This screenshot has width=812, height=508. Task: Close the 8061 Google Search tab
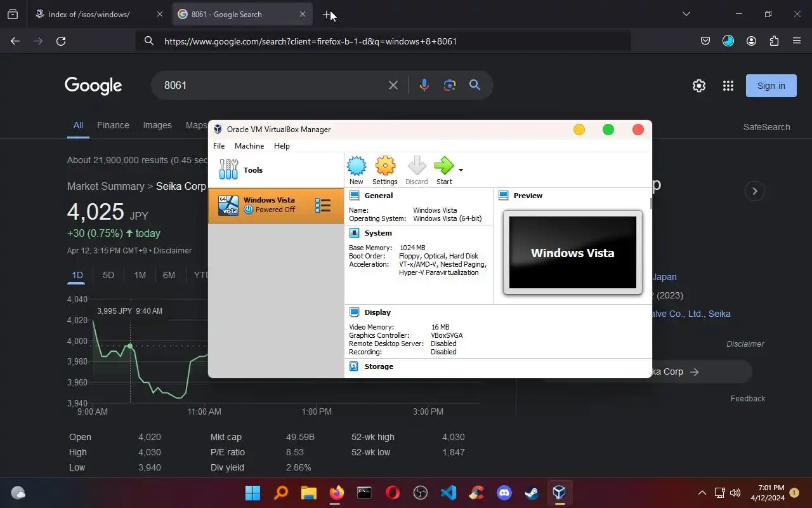303,14
